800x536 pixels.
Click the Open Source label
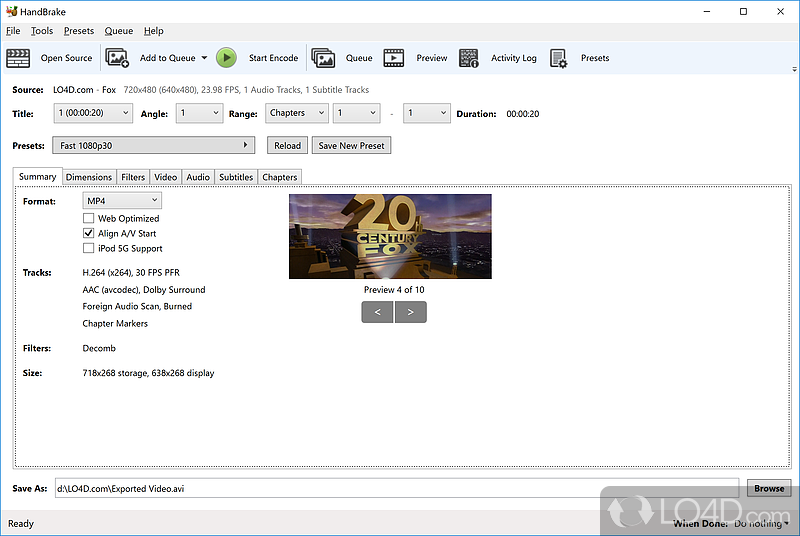click(x=66, y=58)
